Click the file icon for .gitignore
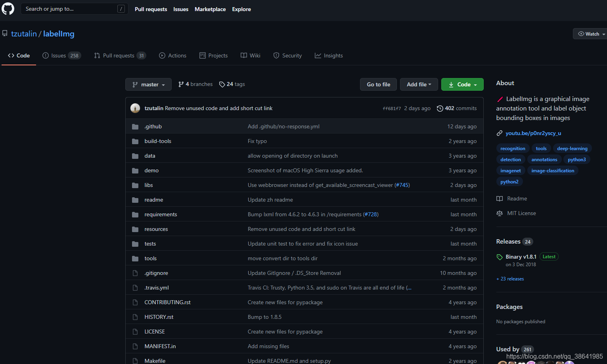This screenshot has width=607, height=364. (135, 273)
